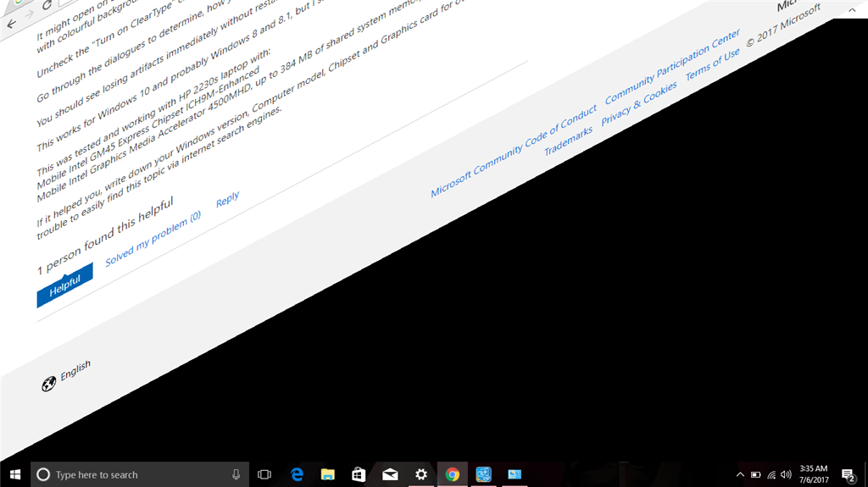Switch to Google Chrome in the taskbar
The height and width of the screenshot is (487, 868).
[x=453, y=474]
